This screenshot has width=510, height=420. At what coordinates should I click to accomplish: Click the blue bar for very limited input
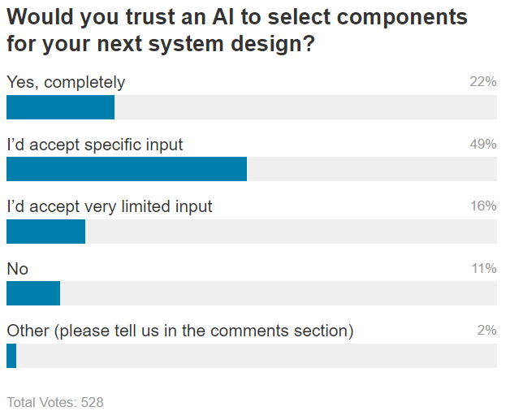pyautogui.click(x=45, y=232)
